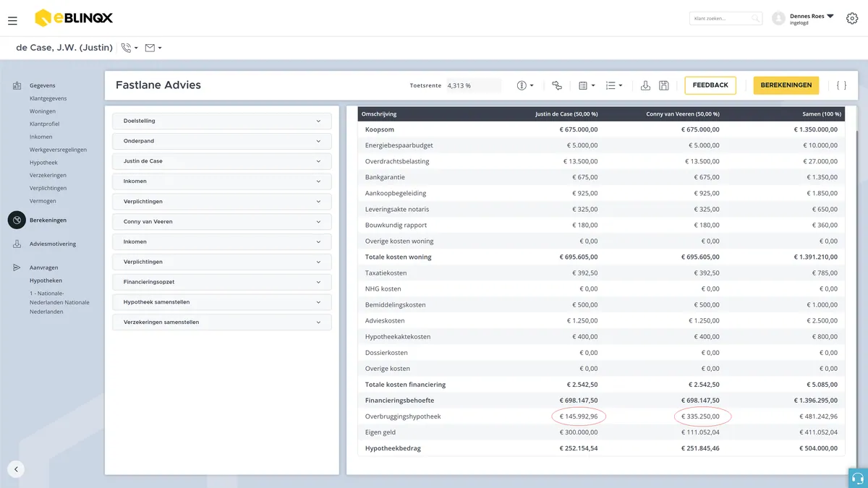Screen dimensions: 868x488
Task: Expand the Verzekeringen samenstellen section
Action: point(222,322)
